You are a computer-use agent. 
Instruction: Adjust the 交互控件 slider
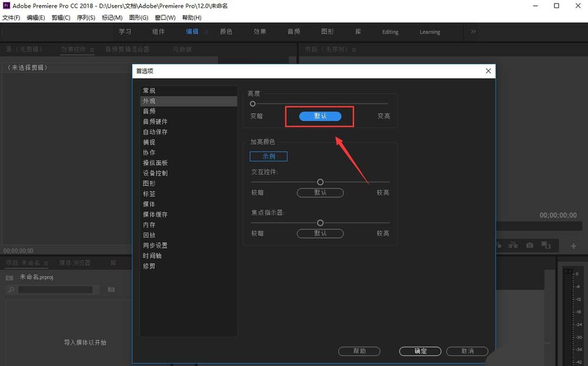(x=320, y=182)
